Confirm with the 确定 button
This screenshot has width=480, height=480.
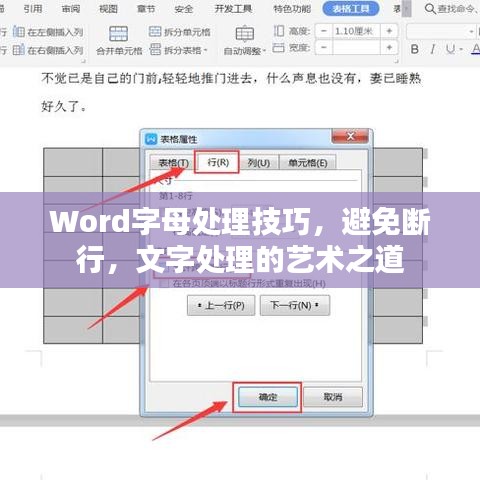coord(268,397)
